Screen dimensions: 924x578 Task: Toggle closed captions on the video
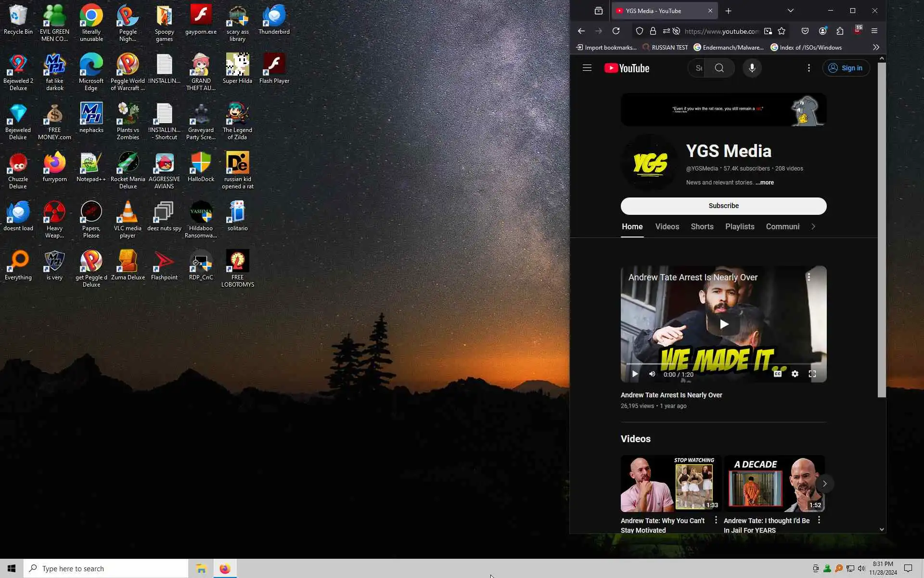click(x=777, y=374)
